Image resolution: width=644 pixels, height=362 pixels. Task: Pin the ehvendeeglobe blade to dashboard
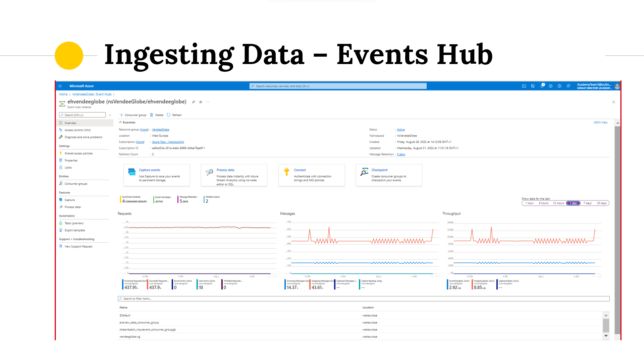194,102
